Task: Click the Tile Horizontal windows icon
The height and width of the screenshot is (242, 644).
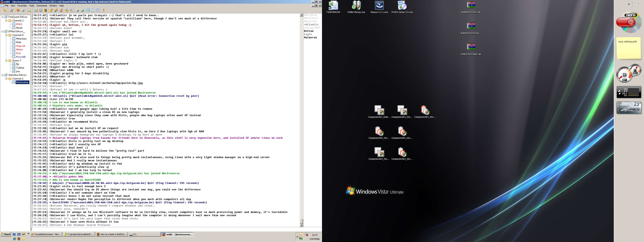Action: 88,10
